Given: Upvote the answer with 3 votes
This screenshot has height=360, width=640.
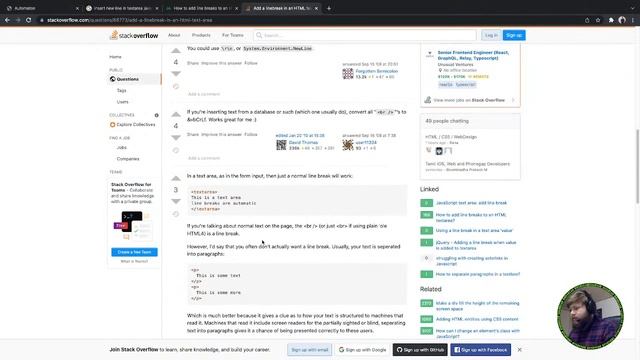Looking at the screenshot, I should pos(176,178).
